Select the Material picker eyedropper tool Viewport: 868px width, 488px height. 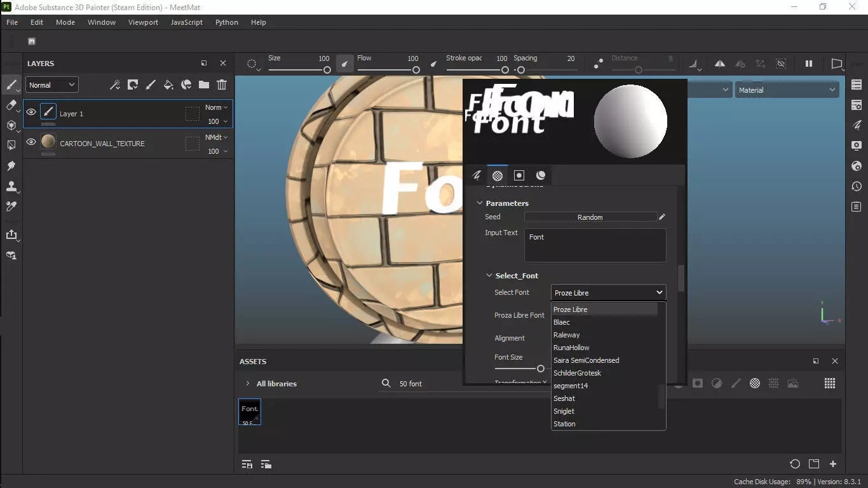point(11,207)
